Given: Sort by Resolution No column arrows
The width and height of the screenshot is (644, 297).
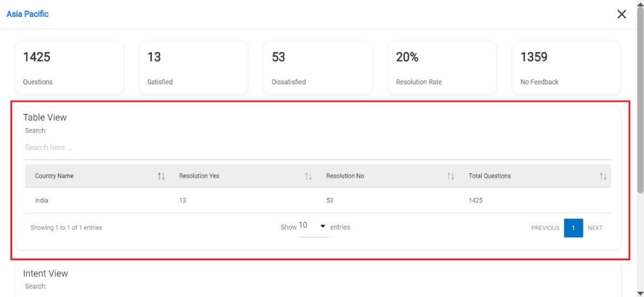Looking at the screenshot, I should [450, 176].
